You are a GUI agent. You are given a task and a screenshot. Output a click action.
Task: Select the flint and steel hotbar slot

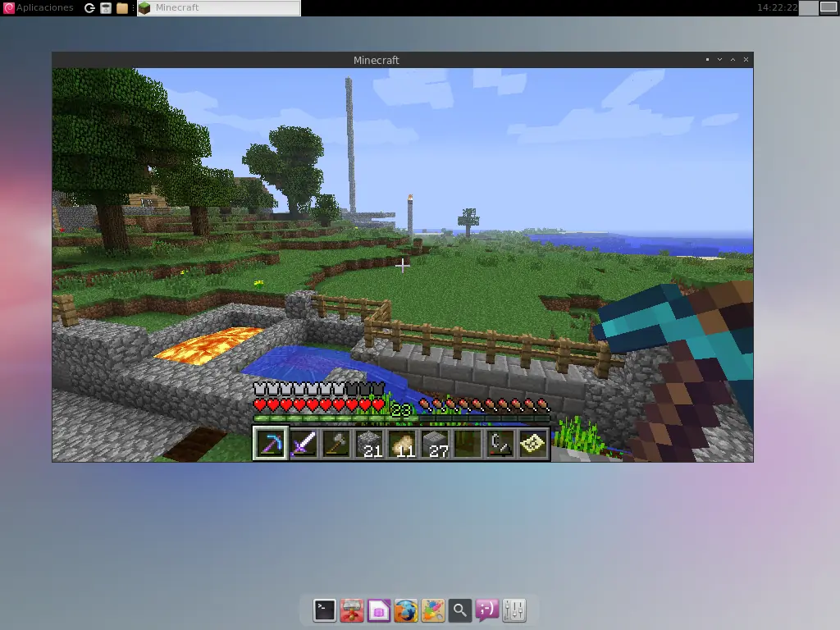500,444
